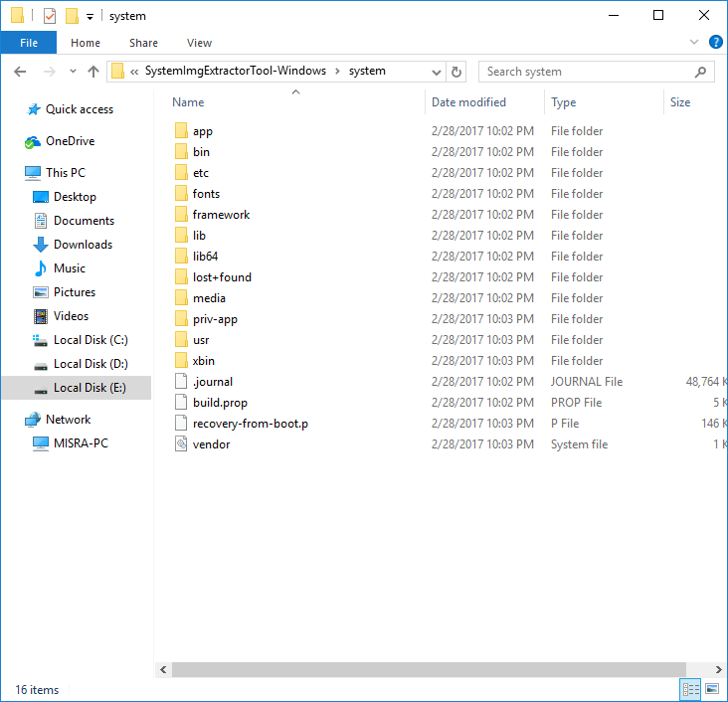Click the Network globe icon

point(33,420)
